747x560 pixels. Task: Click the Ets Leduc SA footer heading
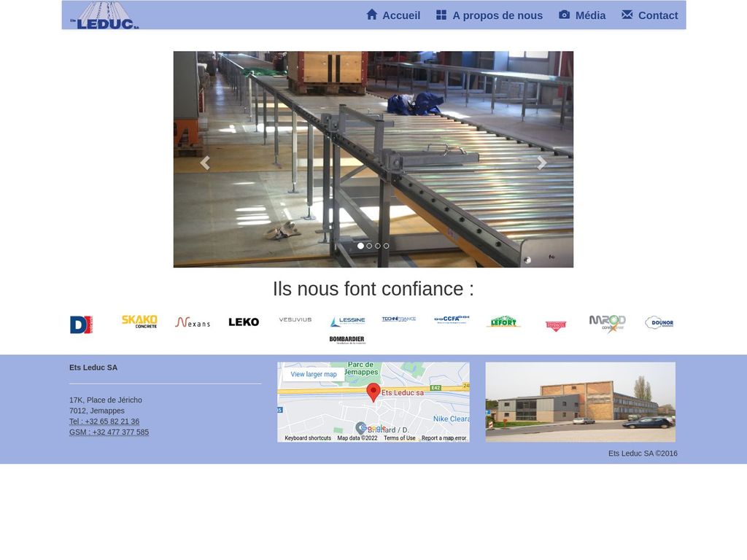(x=93, y=367)
